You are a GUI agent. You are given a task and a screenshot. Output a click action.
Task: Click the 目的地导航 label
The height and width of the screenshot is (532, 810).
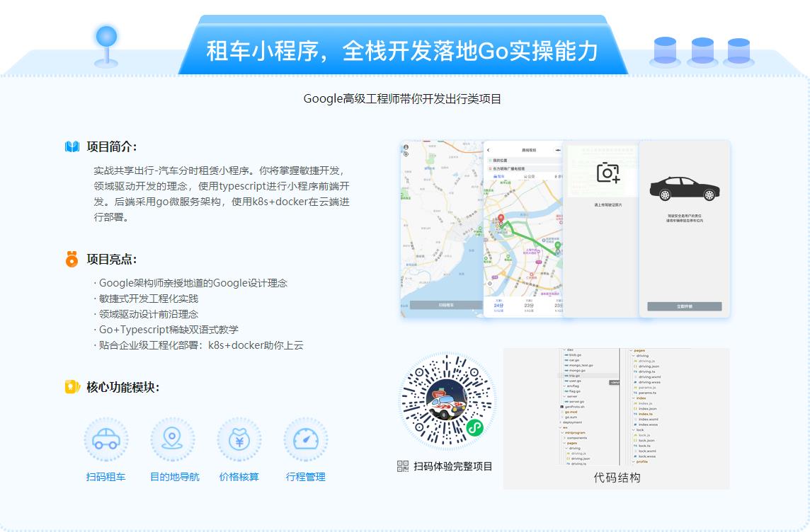coord(175,477)
